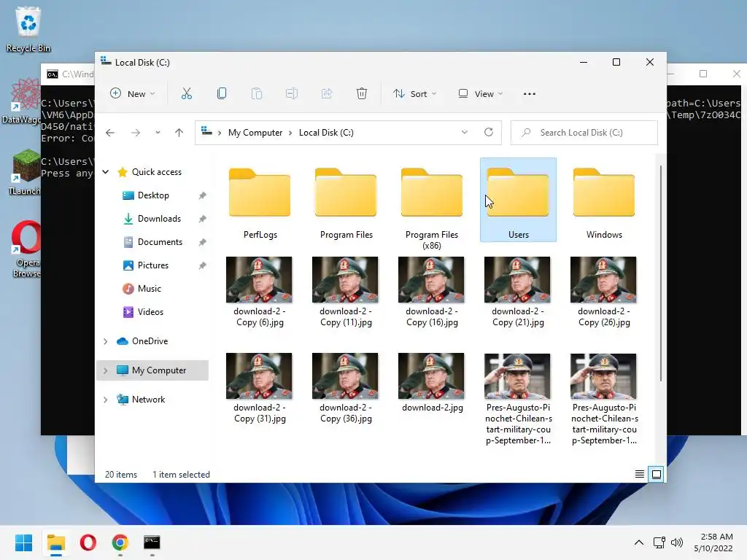Image resolution: width=747 pixels, height=560 pixels.
Task: Open Opera from the taskbar
Action: pos(88,542)
